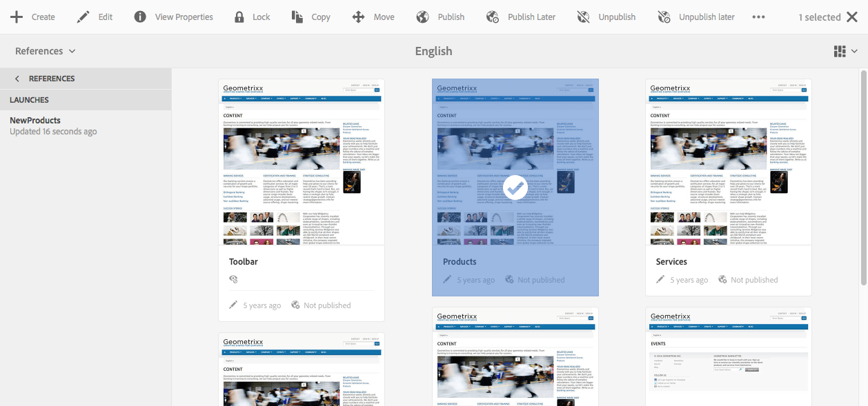Click thumbnail card below Toolbar

pyautogui.click(x=302, y=369)
